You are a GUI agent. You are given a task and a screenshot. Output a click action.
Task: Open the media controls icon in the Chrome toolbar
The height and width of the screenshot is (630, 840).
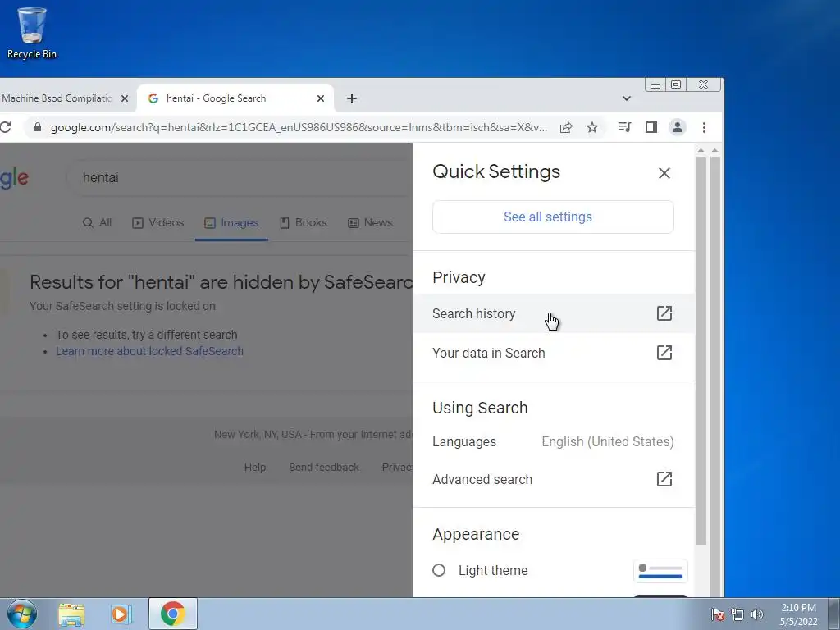point(624,127)
